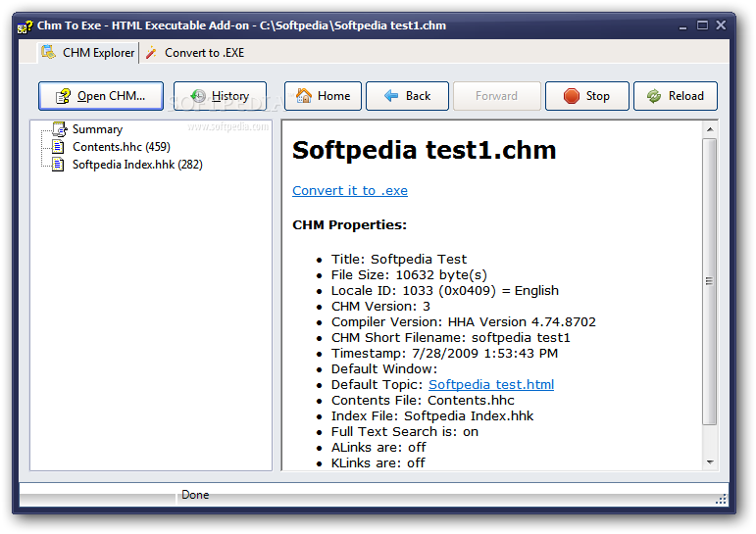
Task: Click the 'Full Text Search is: on' line
Action: point(405,432)
